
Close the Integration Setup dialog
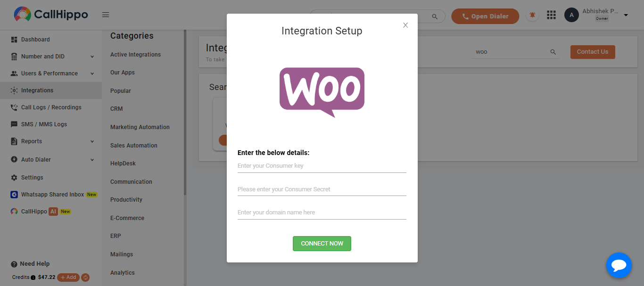[405, 25]
